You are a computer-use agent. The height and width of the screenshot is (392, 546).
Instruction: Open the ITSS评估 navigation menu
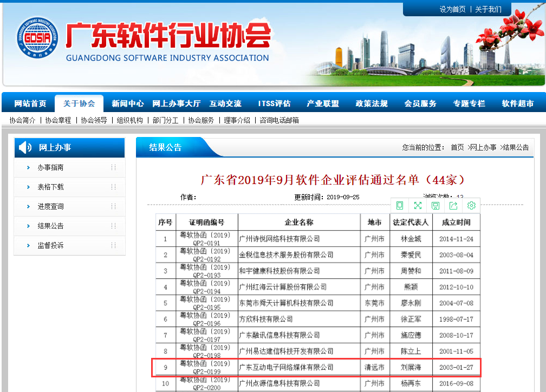coord(274,103)
